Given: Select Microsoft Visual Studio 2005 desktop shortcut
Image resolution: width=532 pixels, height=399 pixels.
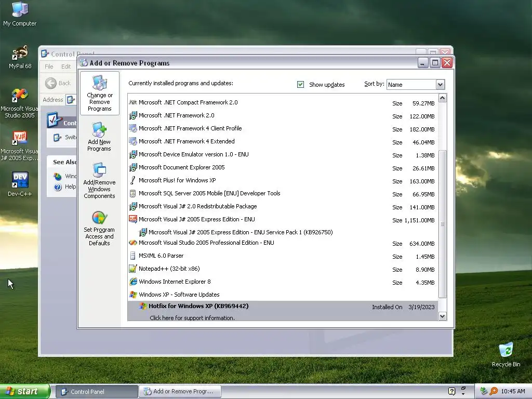Looking at the screenshot, I should pyautogui.click(x=20, y=103).
